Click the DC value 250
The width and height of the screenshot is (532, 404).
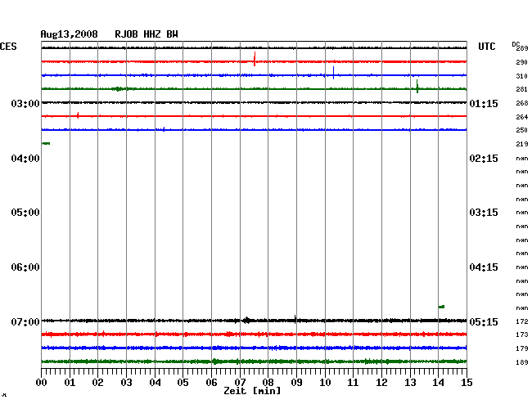[522, 130]
